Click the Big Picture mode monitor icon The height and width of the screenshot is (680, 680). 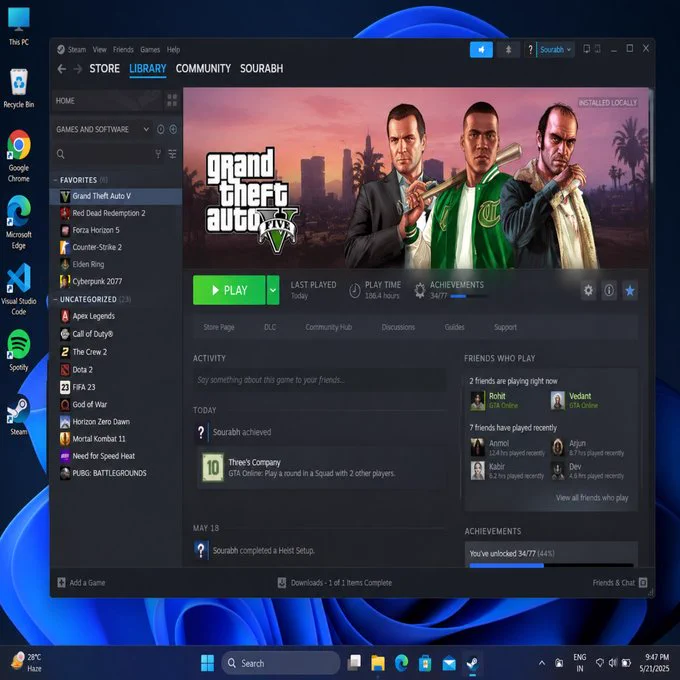[x=586, y=49]
